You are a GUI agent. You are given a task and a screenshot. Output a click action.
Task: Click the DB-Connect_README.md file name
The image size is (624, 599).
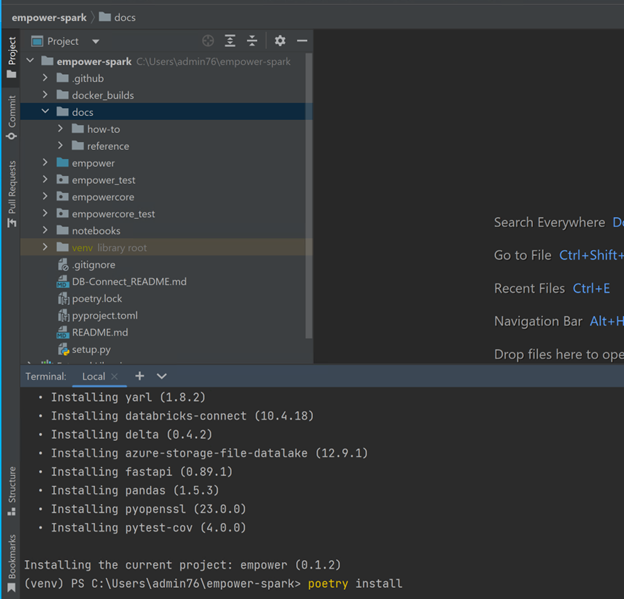pyautogui.click(x=129, y=281)
